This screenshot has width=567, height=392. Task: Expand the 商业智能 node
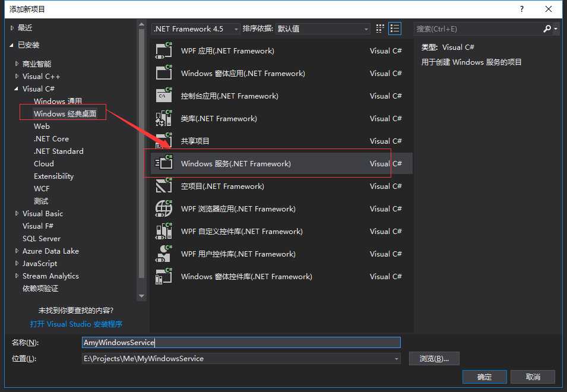17,64
